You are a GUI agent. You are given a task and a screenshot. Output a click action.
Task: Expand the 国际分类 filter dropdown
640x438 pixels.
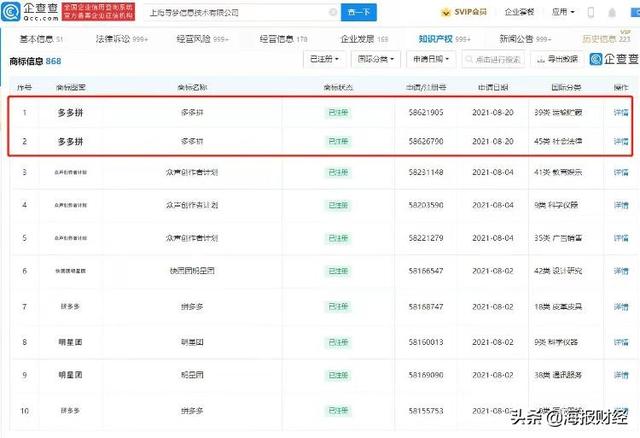[x=376, y=59]
